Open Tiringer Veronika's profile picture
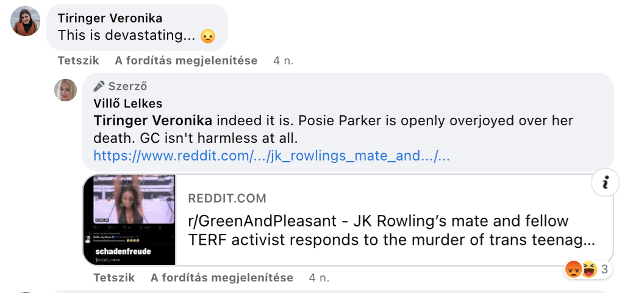Screen dimensions: 644x293 pos(26,21)
